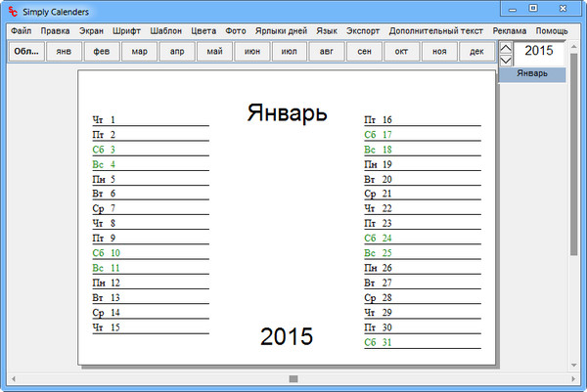Click the horizontal scrollbar thumb
This screenshot has height=392, width=587.
pos(292,377)
